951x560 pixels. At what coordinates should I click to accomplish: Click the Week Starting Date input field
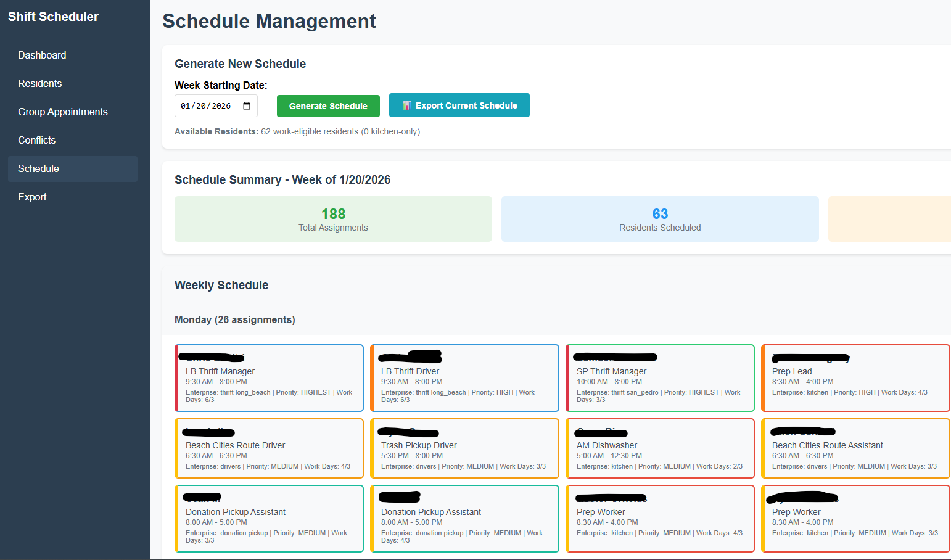pyautogui.click(x=210, y=105)
